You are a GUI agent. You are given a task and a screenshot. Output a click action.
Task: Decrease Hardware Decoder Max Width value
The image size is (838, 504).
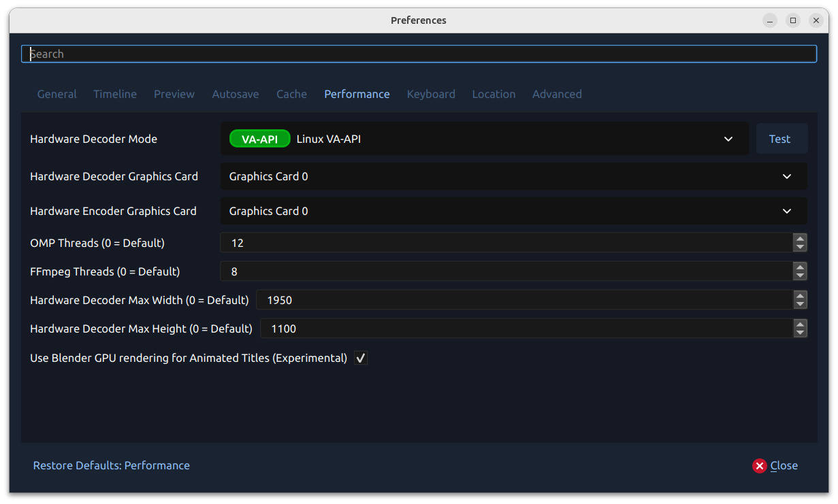point(801,305)
